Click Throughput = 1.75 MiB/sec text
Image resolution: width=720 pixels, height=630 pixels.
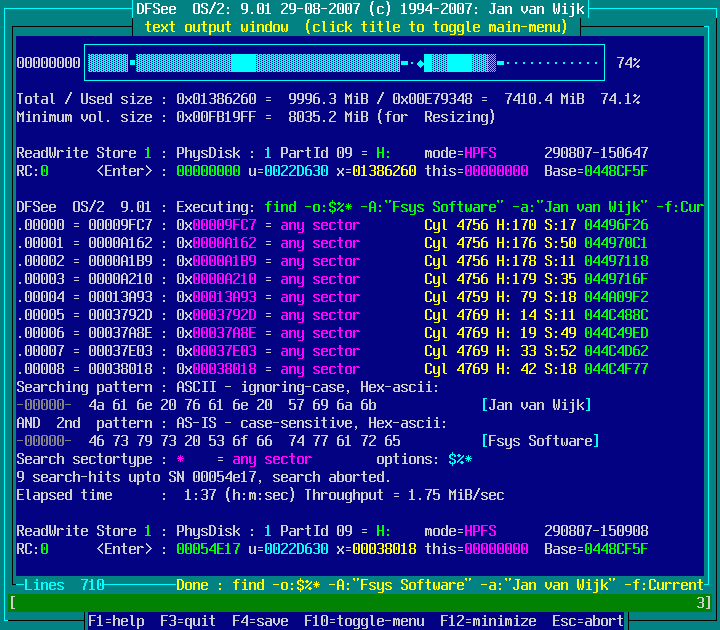404,495
